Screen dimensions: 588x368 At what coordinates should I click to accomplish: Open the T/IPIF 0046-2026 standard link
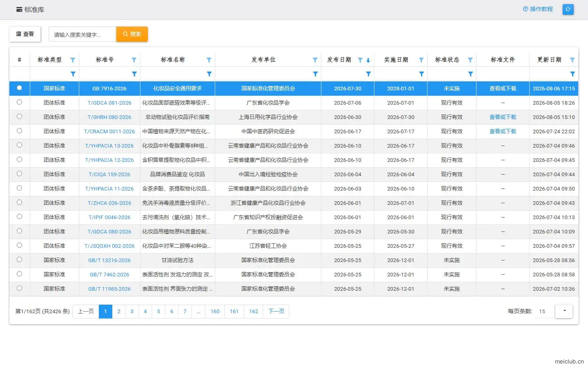coord(109,218)
